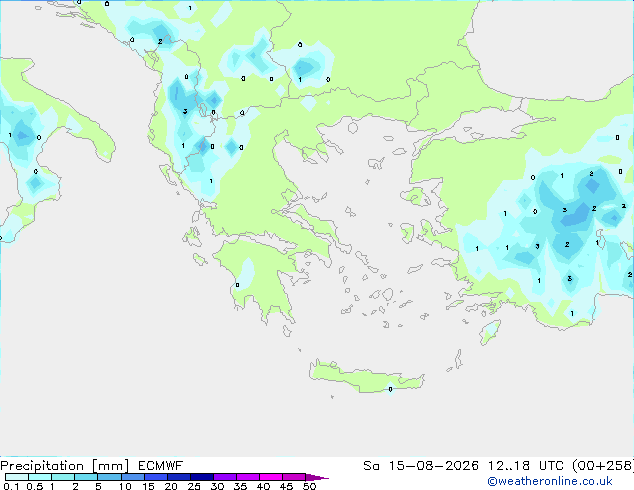Screen dimensions: 634x490
Task: Click the 25–30 mm dark navy swatch
Action: coord(202,477)
